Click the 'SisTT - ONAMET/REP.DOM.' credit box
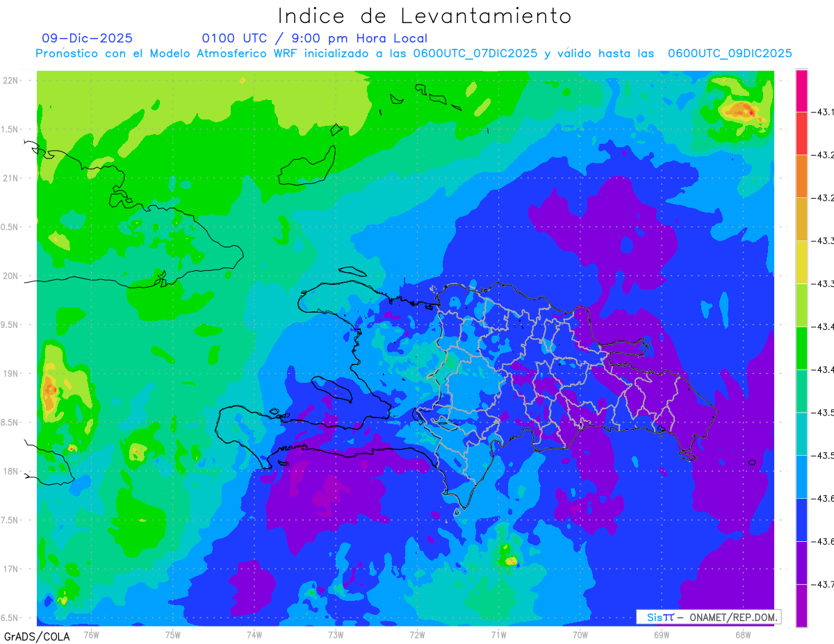The width and height of the screenshot is (834, 644). click(x=709, y=617)
